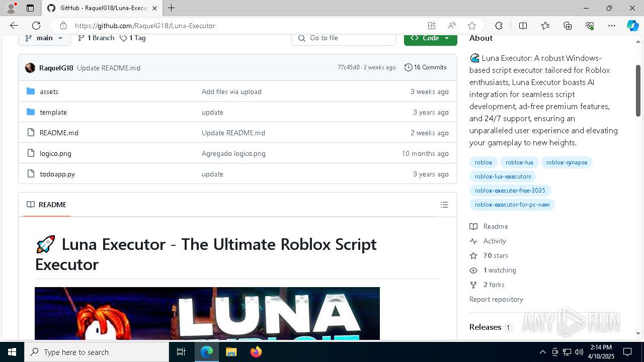Screen dimensions: 644x362
Task: Open Settings and more ellipsis menu
Action: point(612,26)
